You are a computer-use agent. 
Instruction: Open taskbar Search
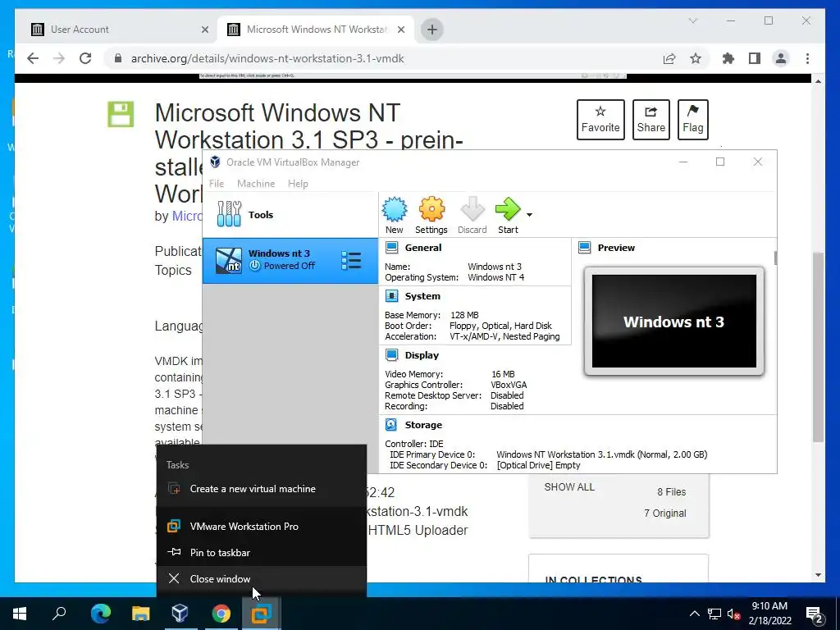coord(59,614)
